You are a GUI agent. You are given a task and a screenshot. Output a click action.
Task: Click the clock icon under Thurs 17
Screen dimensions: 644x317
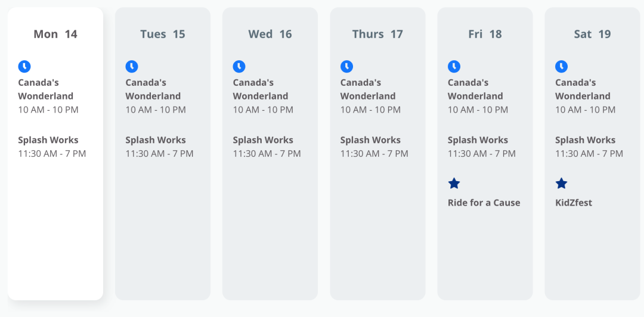point(346,67)
